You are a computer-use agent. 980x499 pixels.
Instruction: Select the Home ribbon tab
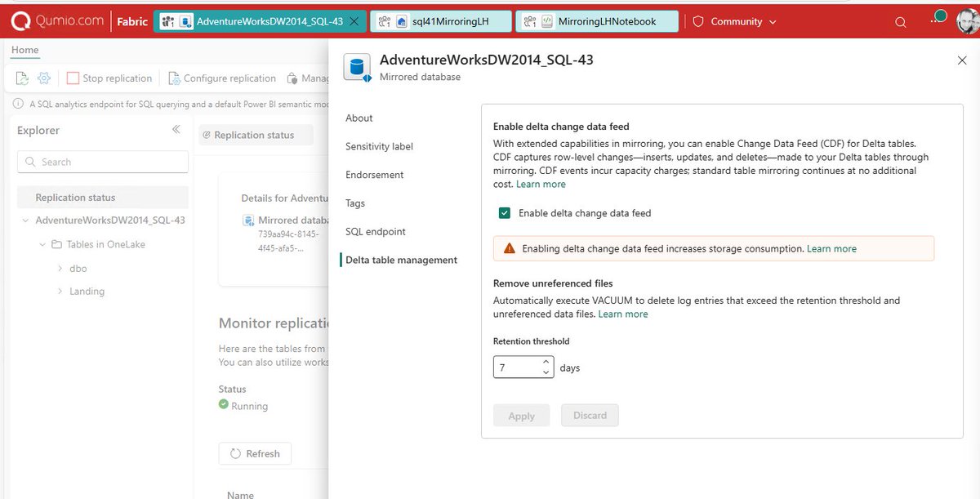tap(24, 50)
